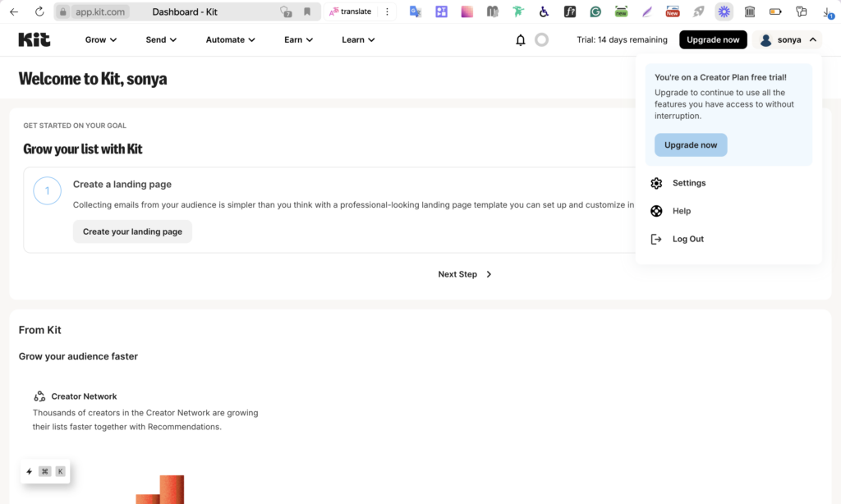Reload the page with the refresh icon

tap(39, 11)
